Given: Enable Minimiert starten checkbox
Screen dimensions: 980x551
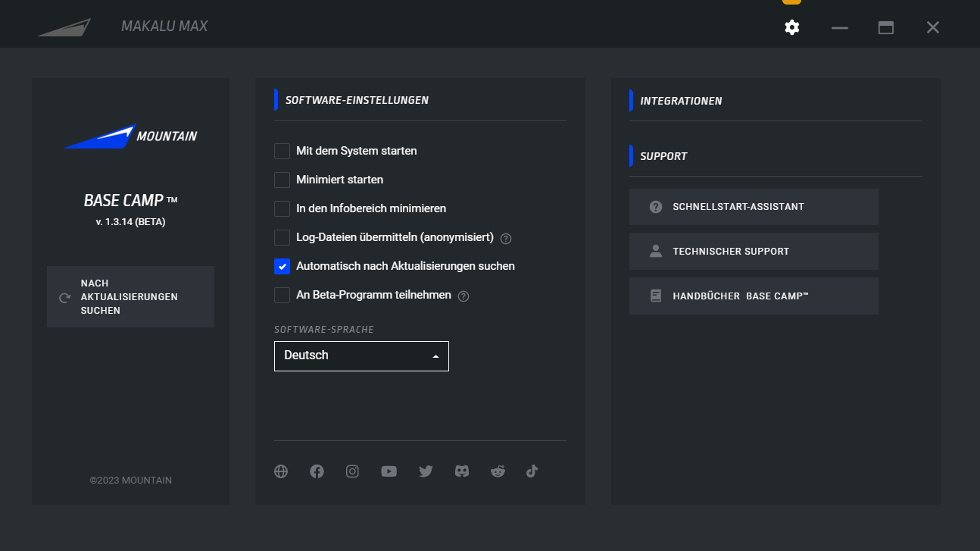Looking at the screenshot, I should tap(282, 180).
